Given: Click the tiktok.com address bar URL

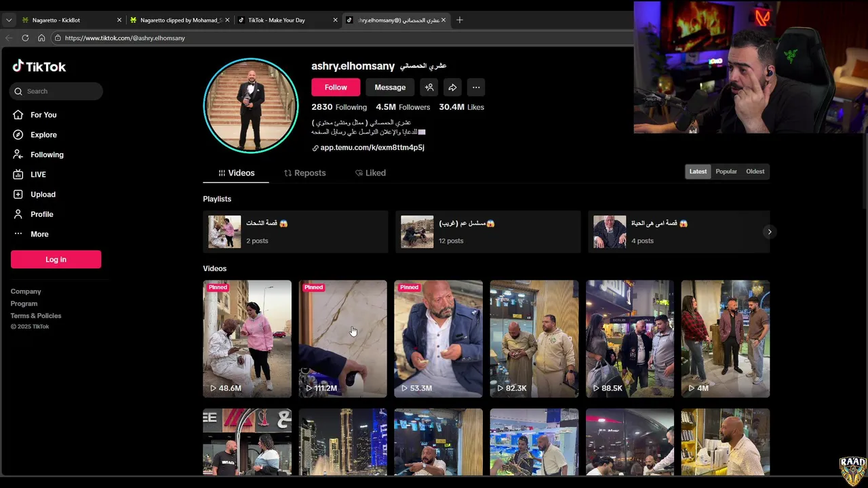Looking at the screenshot, I should point(125,38).
